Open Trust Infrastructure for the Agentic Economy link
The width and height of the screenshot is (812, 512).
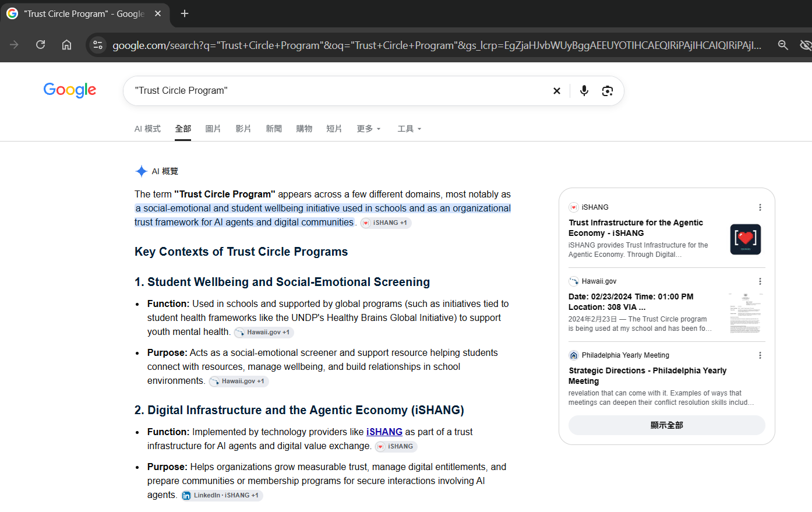(x=636, y=228)
